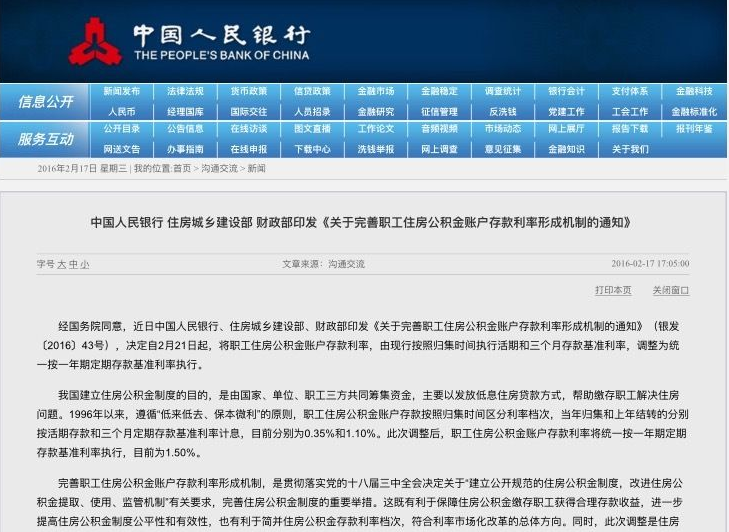The height and width of the screenshot is (532, 729).
Task: Click 首页 in breadcrumb
Action: pyautogui.click(x=181, y=169)
